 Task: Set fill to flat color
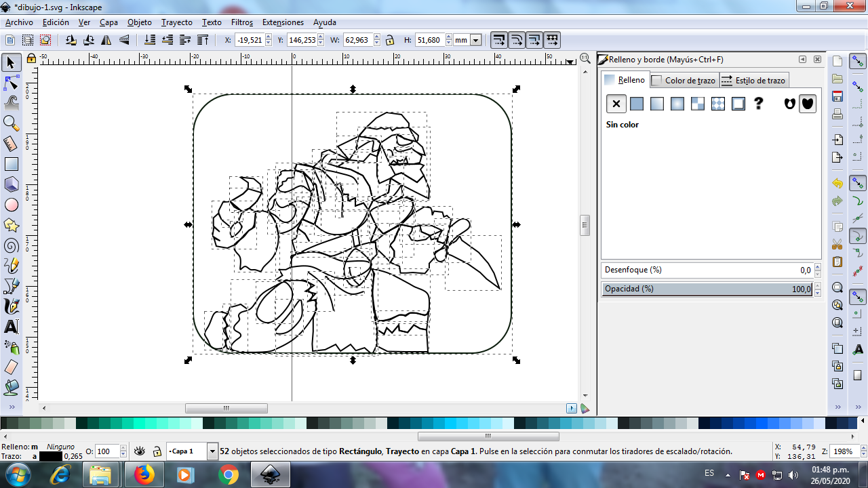click(x=636, y=104)
